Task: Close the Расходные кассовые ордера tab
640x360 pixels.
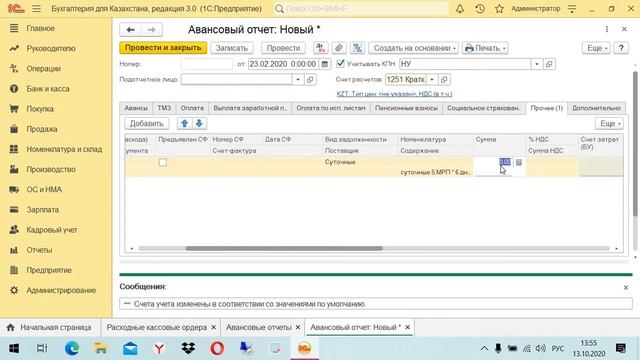Action: click(x=213, y=327)
